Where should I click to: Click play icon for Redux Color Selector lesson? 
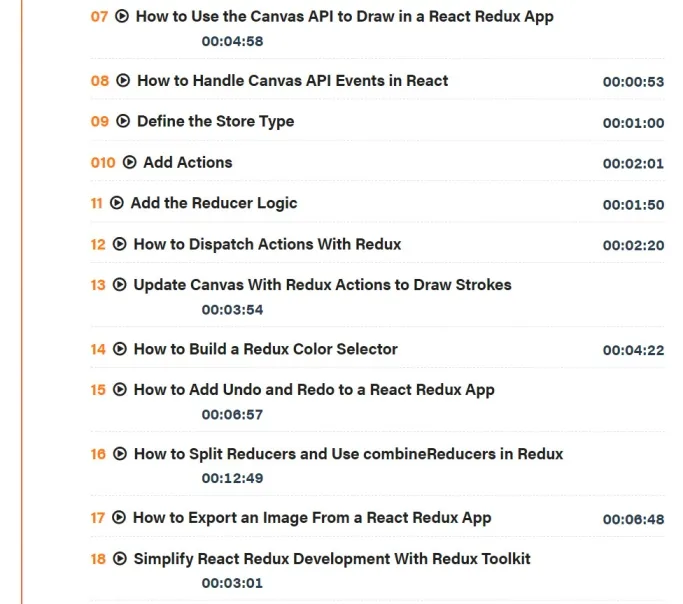[x=120, y=349]
